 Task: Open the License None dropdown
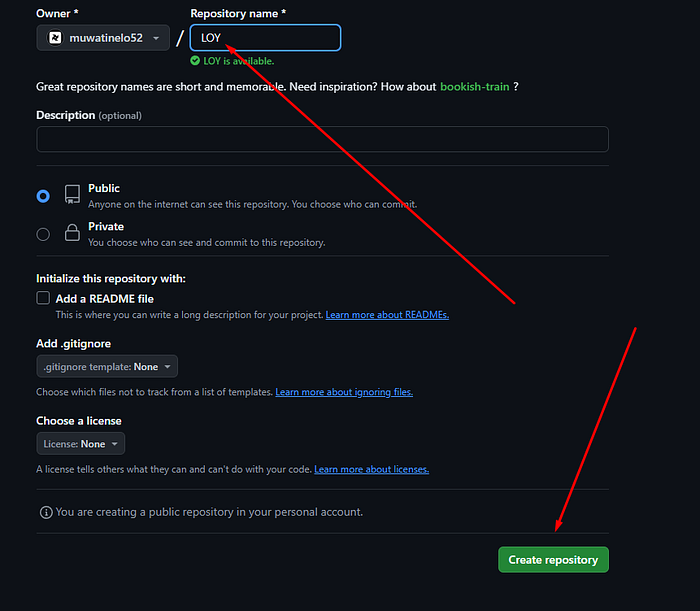pyautogui.click(x=81, y=444)
